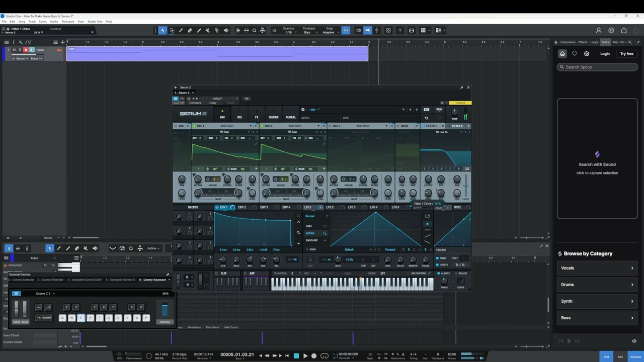Click the Try free button
Screen dimensions: 644x362
tap(626, 54)
